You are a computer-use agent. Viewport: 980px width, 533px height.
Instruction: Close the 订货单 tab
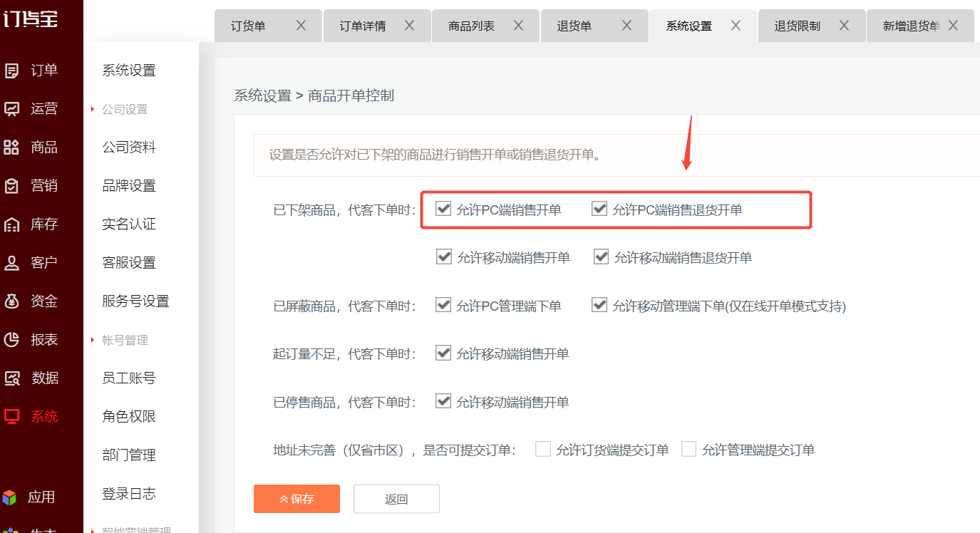click(x=301, y=26)
